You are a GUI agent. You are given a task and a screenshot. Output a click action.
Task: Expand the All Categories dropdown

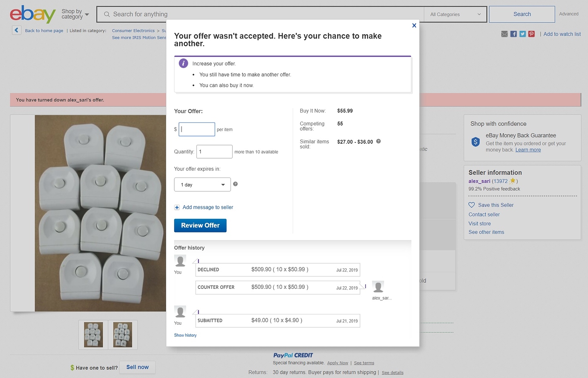(455, 15)
